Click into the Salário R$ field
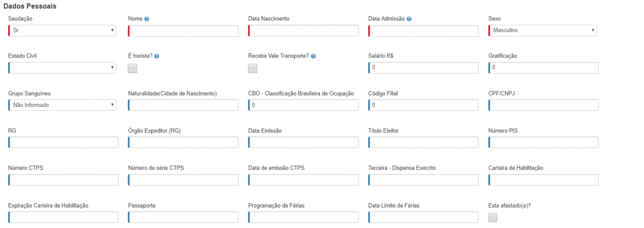The width and height of the screenshot is (644, 228). pyautogui.click(x=423, y=68)
